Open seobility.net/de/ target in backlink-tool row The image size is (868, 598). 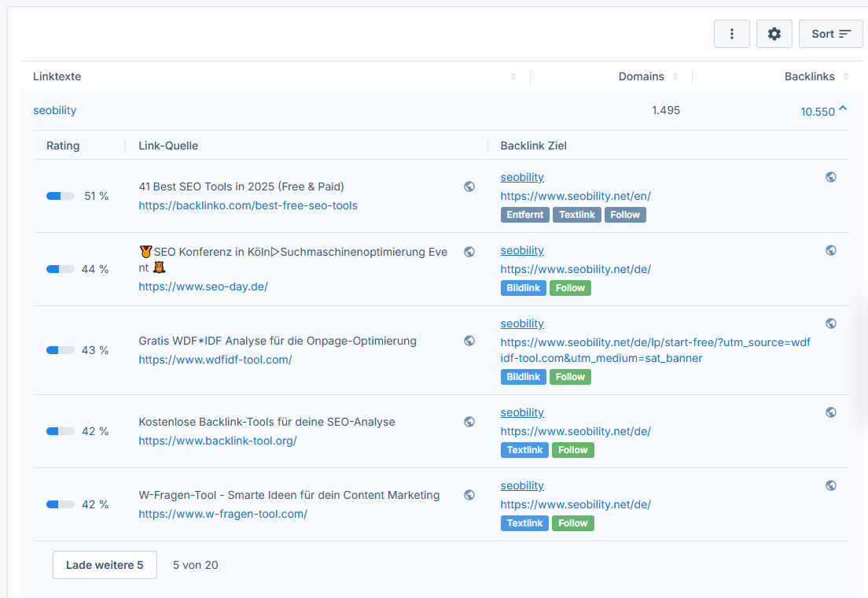click(x=576, y=431)
